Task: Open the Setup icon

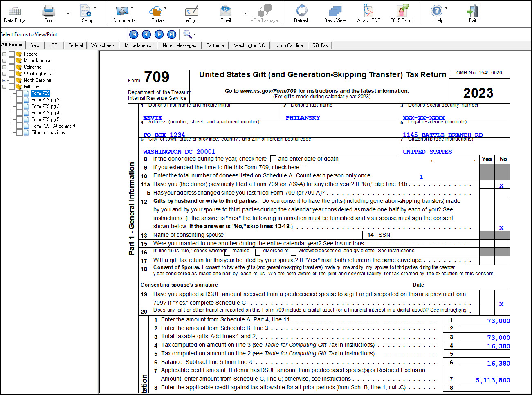Action: click(87, 14)
